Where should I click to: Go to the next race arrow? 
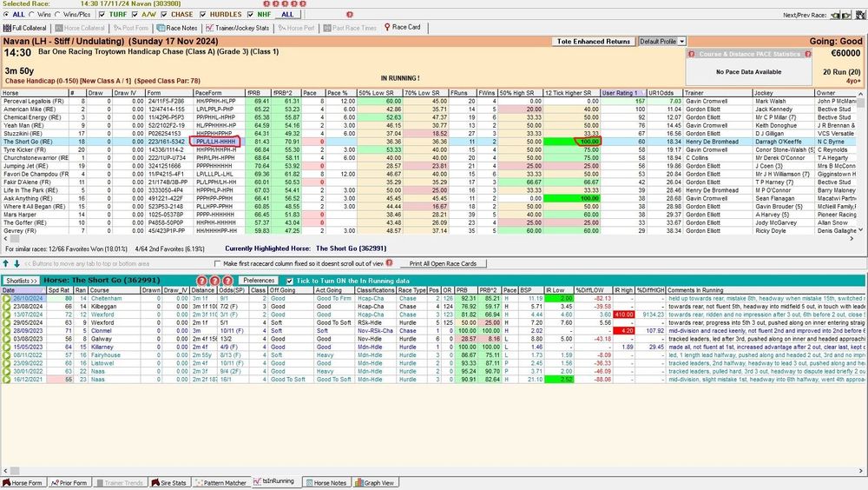click(x=846, y=15)
